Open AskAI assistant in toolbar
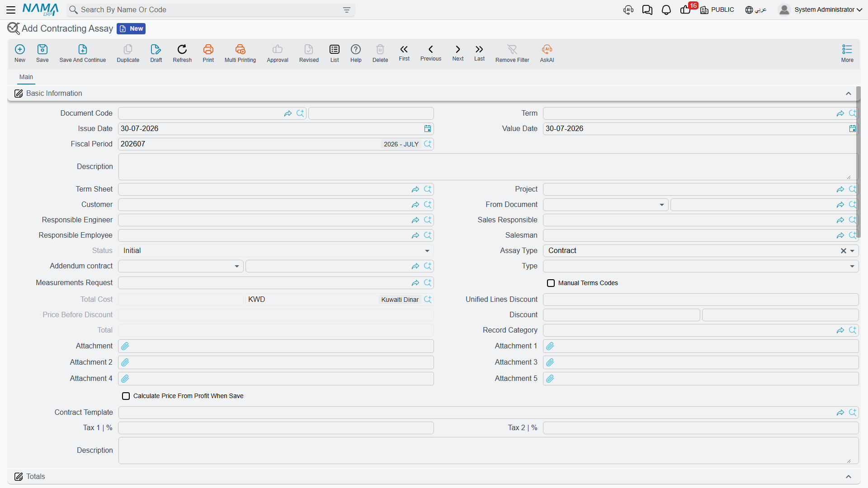868x488 pixels. coord(547,49)
